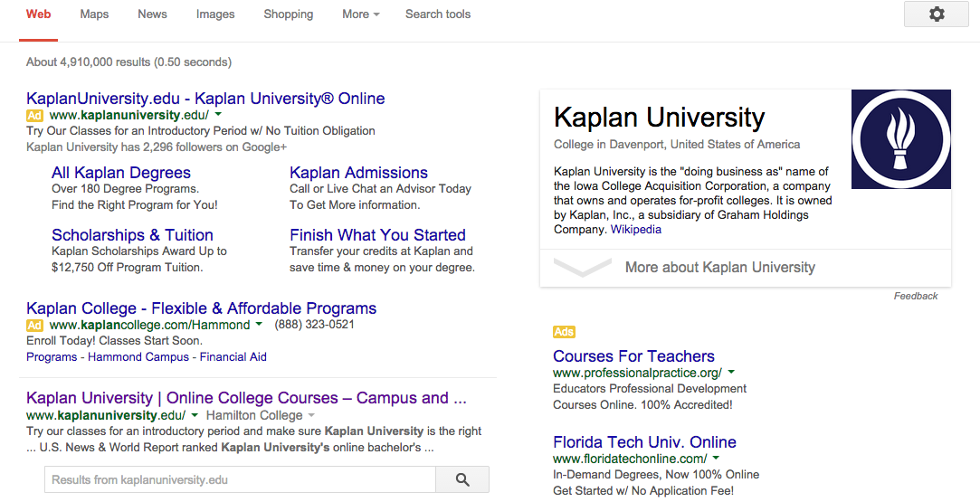
Task: Click the www.professionalpractice.org/ URL text
Action: tap(638, 373)
